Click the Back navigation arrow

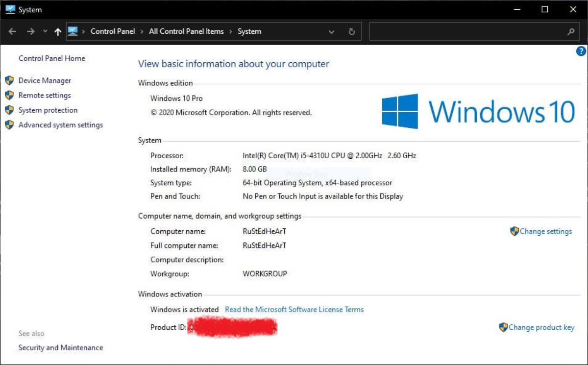coord(13,31)
